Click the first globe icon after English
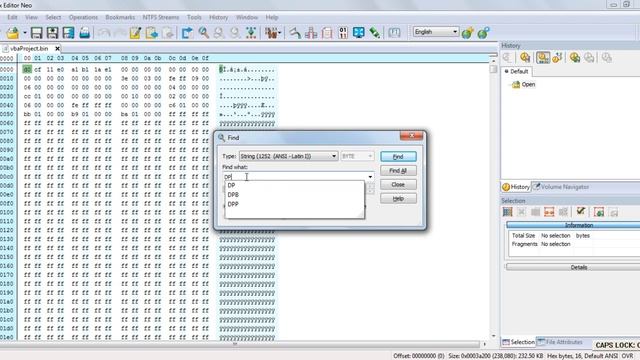 tap(468, 33)
